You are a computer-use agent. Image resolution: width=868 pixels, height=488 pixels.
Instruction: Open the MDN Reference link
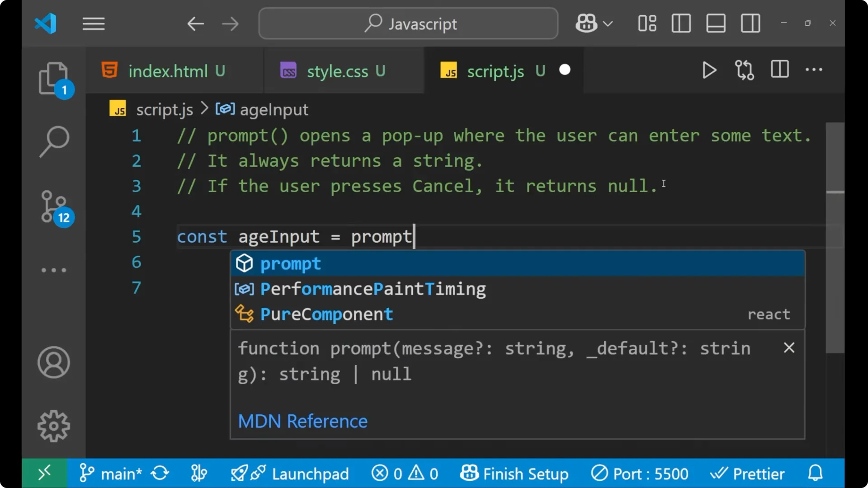click(302, 421)
